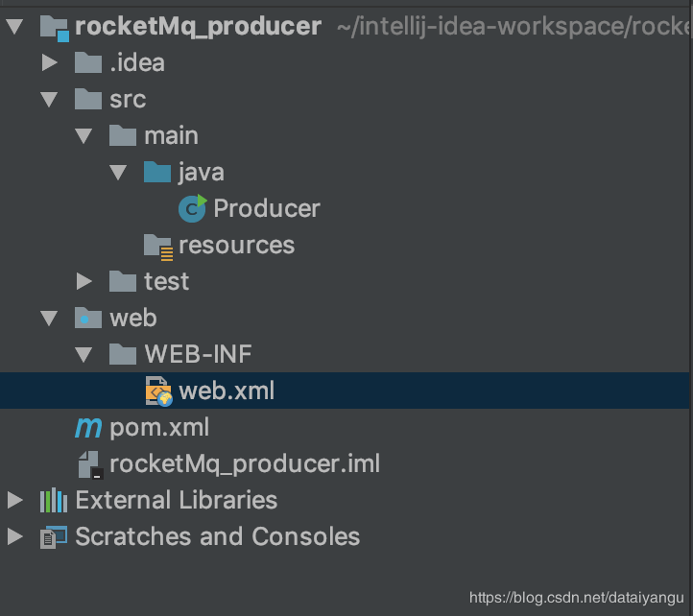
Task: Select the External Libraries label
Action: [177, 500]
